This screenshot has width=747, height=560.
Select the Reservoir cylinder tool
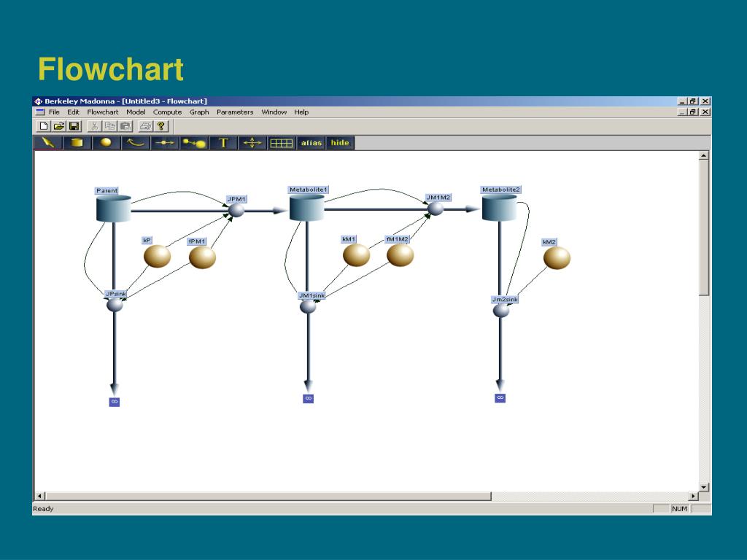(77, 142)
